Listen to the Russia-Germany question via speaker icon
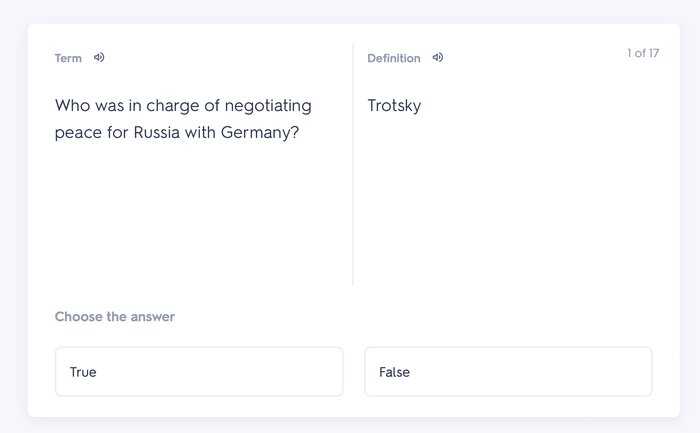 point(99,58)
